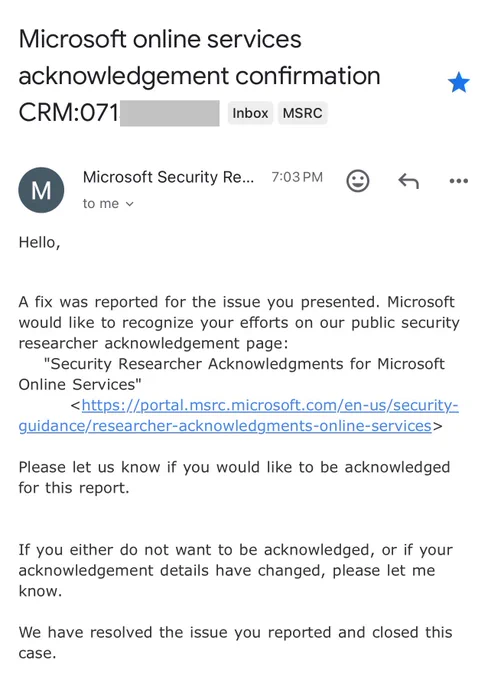This screenshot has height=680, width=491.
Task: Tap the "Please let us know" paragraph
Action: pyautogui.click(x=234, y=477)
